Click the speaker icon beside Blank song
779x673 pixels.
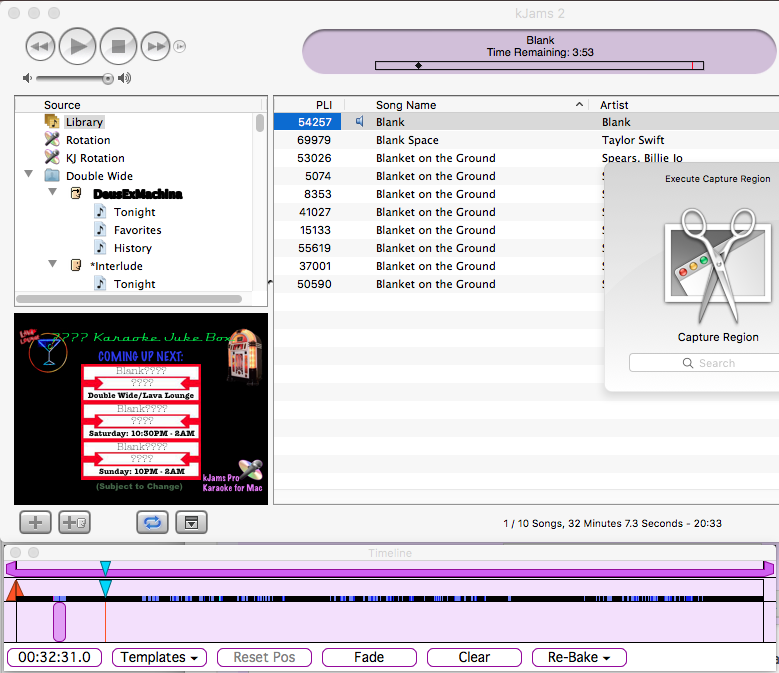pyautogui.click(x=360, y=122)
